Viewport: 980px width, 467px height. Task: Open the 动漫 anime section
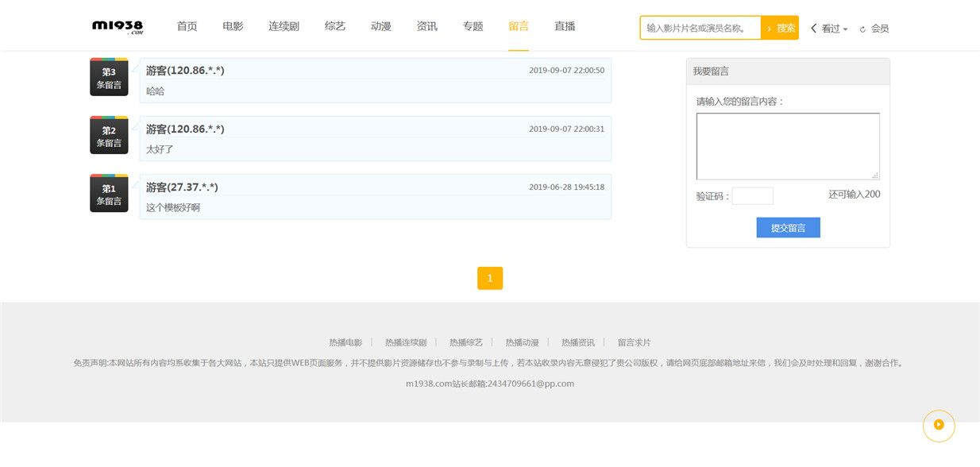(381, 26)
